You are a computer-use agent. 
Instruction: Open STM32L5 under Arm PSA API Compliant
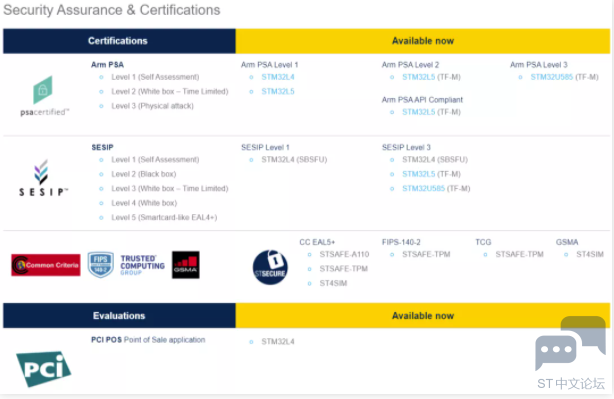pos(419,112)
